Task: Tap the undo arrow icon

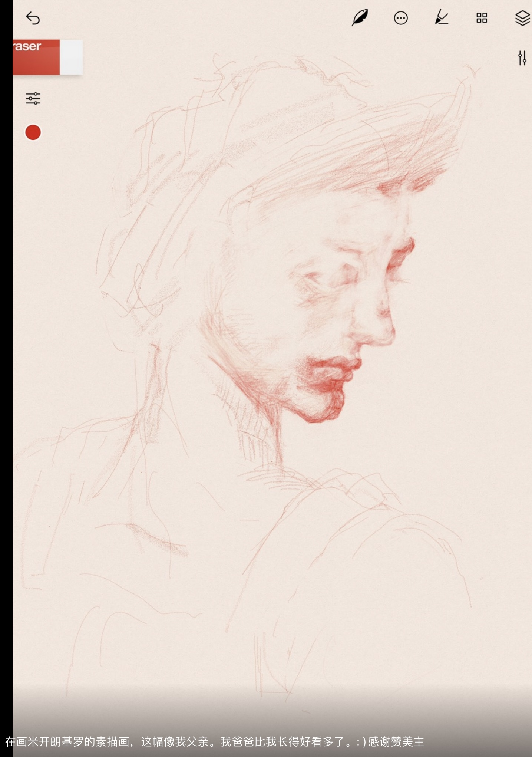Action: 33,18
